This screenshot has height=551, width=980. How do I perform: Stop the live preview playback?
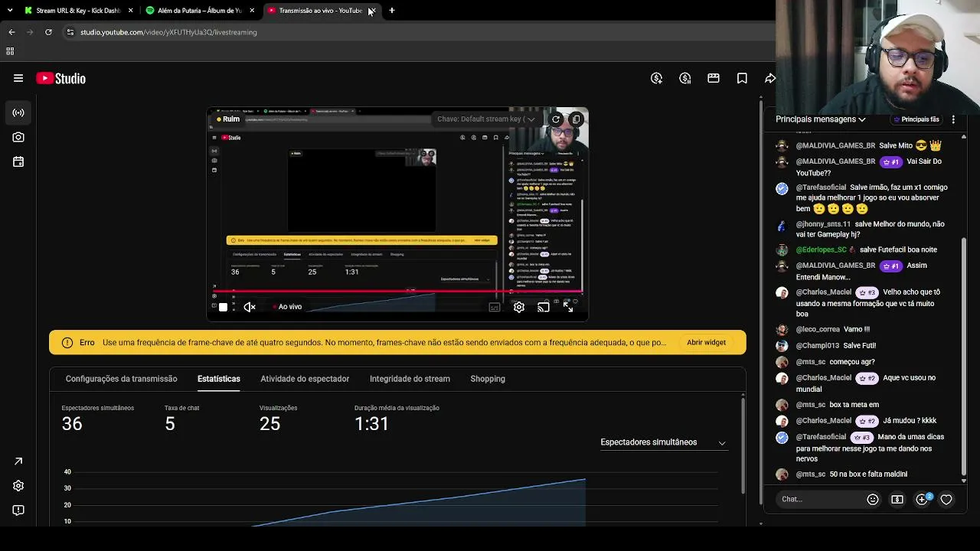pyautogui.click(x=223, y=307)
